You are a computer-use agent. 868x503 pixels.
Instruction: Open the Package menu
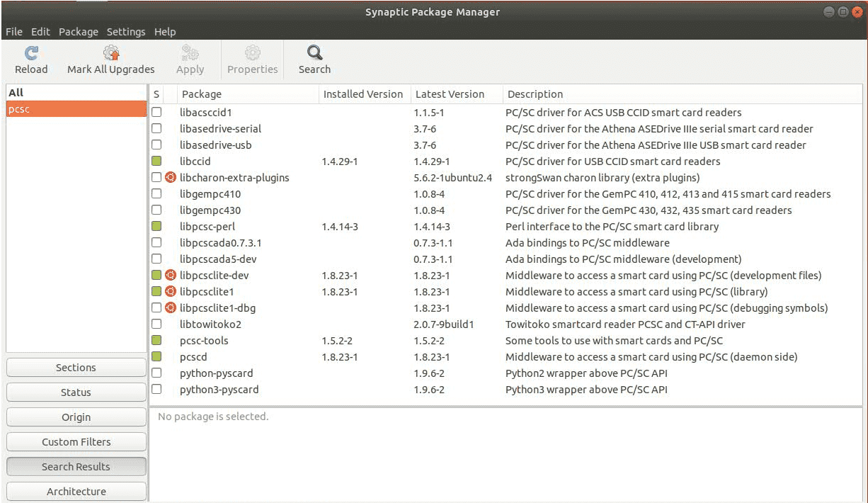click(x=79, y=32)
